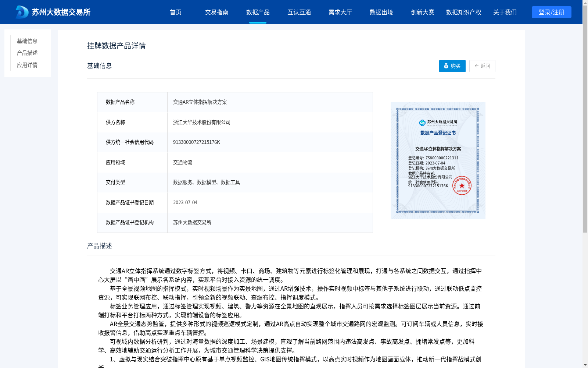Click the 数据产品名称 label cell
This screenshot has width=588, height=368.
click(132, 102)
